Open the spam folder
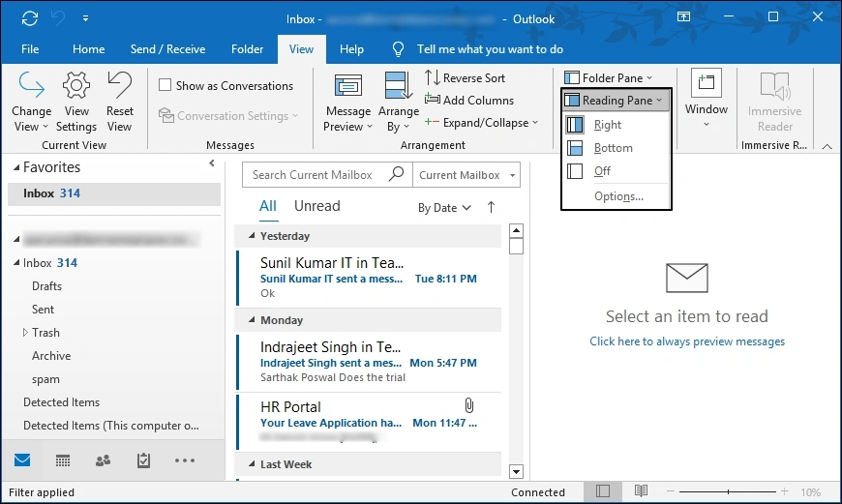The height and width of the screenshot is (504, 842). (x=45, y=379)
